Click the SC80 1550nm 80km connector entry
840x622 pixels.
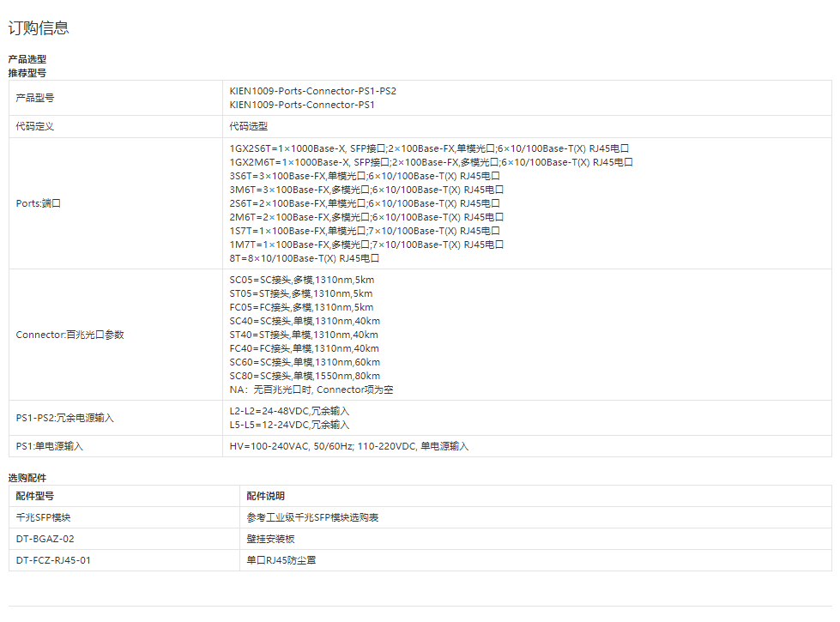(305, 376)
